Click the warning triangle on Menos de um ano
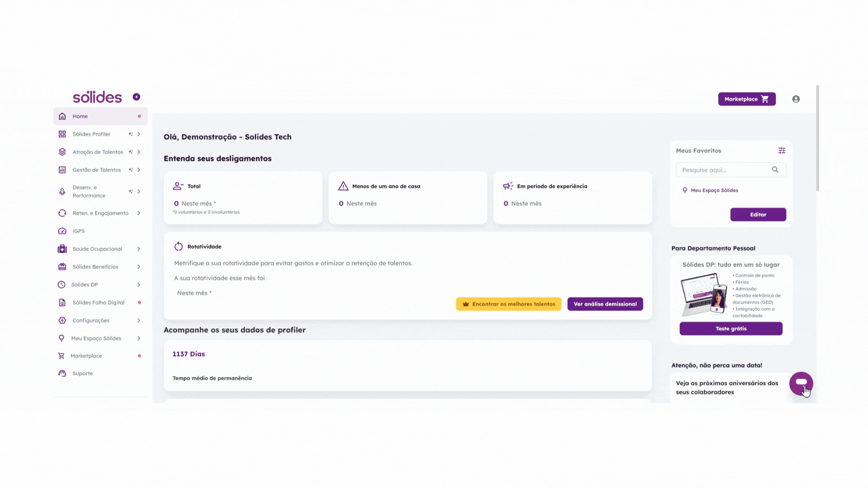 click(344, 186)
